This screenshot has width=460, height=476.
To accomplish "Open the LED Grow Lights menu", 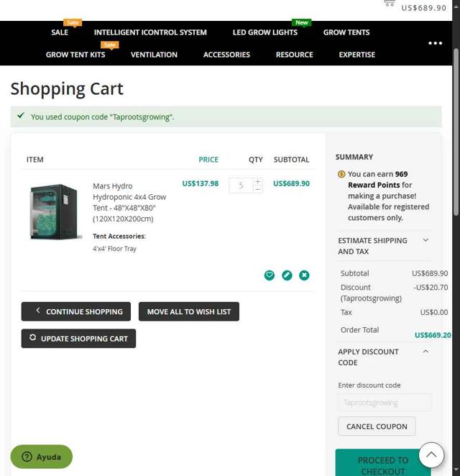I will 265,32.
